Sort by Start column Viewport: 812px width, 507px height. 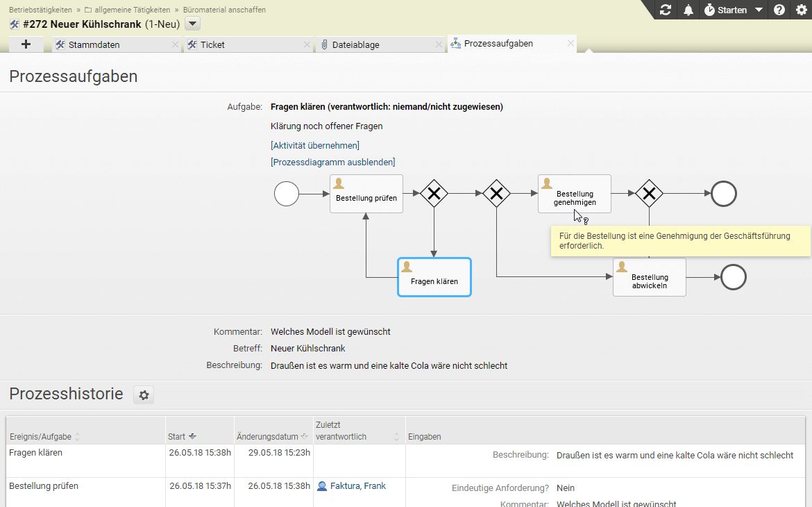coord(181,436)
